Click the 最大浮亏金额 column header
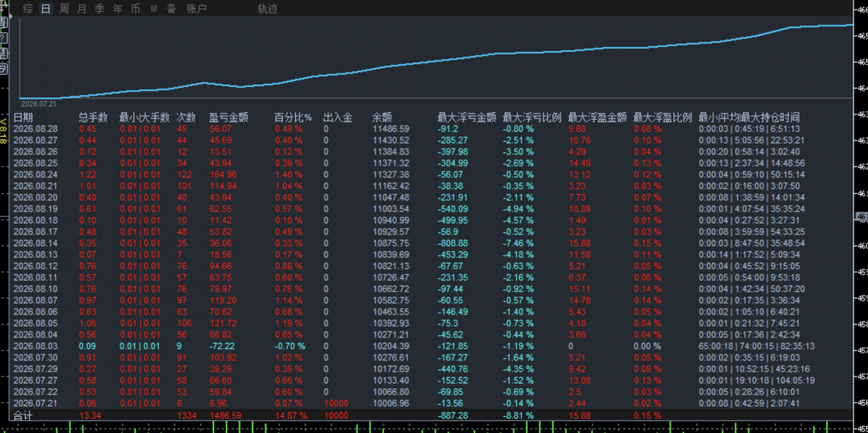The width and height of the screenshot is (868, 433). click(x=467, y=117)
